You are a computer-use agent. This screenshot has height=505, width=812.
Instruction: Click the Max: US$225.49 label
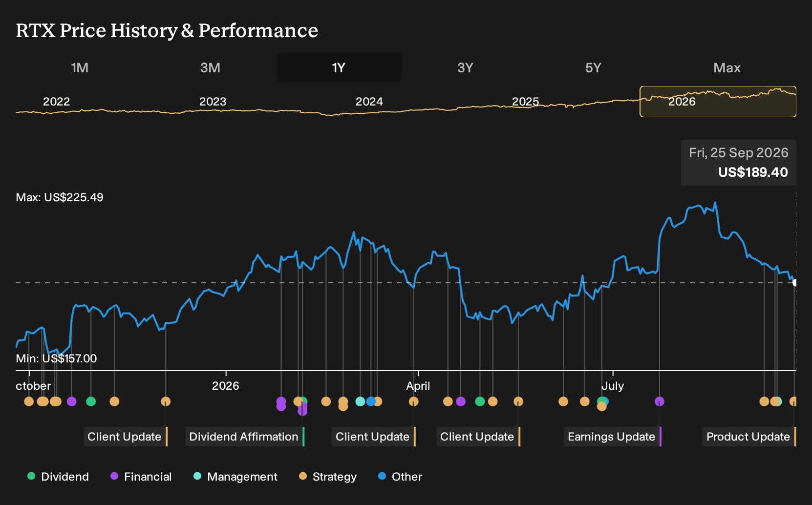coord(60,197)
